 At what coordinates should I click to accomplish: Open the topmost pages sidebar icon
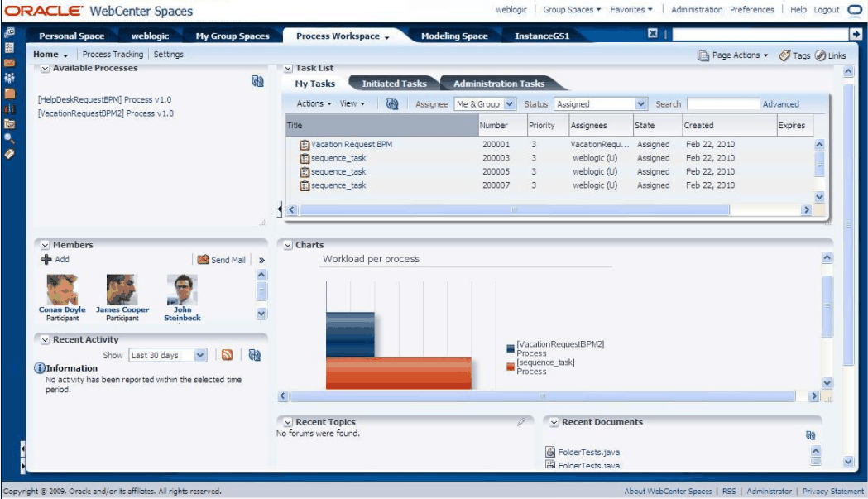pos(9,32)
